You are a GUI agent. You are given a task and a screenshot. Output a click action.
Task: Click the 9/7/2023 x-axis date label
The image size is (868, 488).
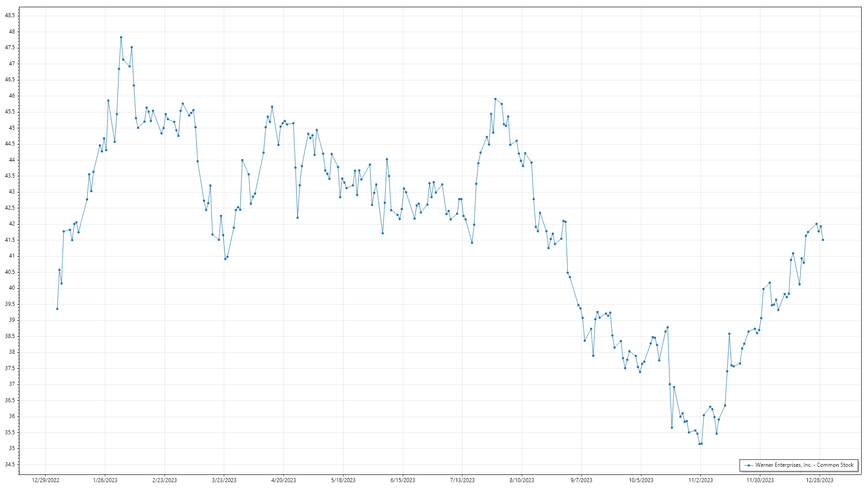[x=581, y=480]
